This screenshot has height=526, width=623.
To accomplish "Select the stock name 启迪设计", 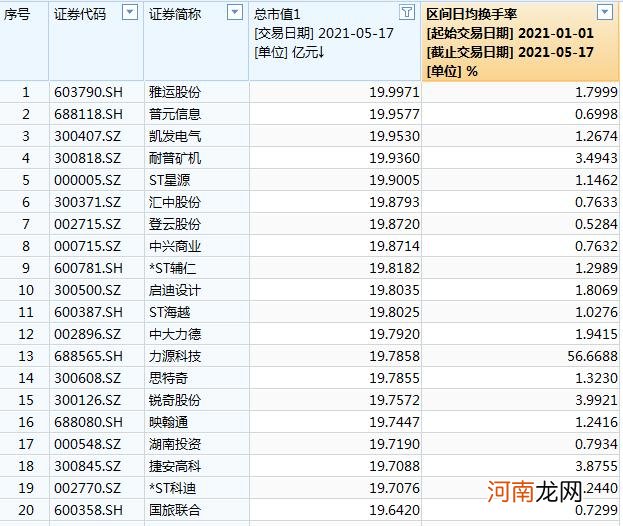I will tap(175, 290).
